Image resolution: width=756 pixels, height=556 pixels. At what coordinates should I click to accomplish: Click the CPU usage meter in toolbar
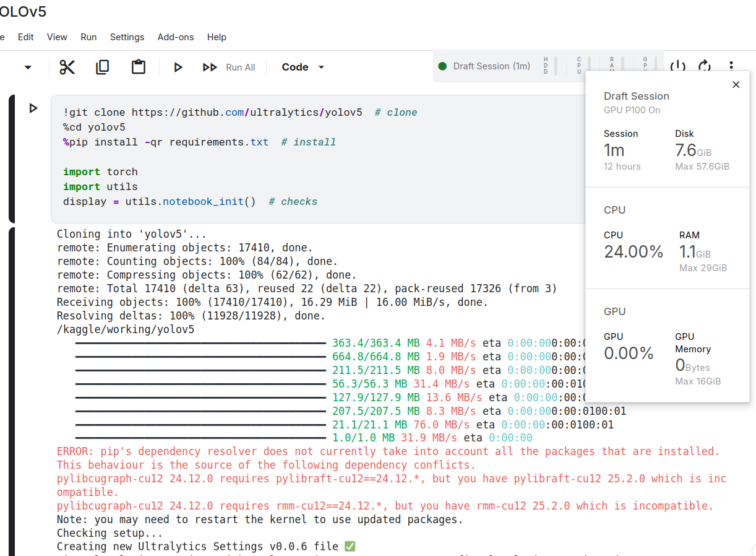click(x=583, y=66)
